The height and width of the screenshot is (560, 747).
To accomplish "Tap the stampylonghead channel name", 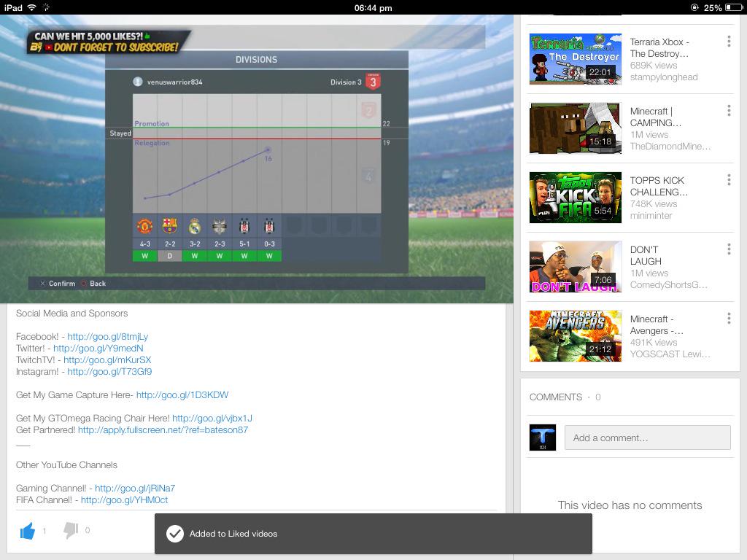I will click(664, 77).
